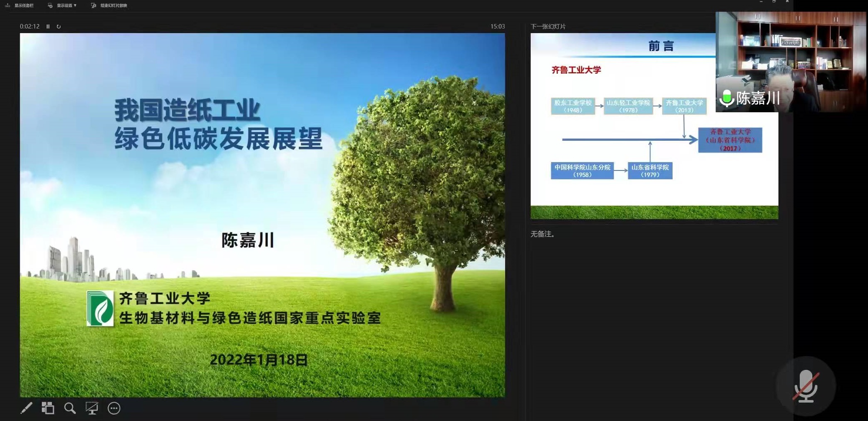Activate the zoom into slide magnifier
Screen dimensions: 868x421
click(70, 408)
